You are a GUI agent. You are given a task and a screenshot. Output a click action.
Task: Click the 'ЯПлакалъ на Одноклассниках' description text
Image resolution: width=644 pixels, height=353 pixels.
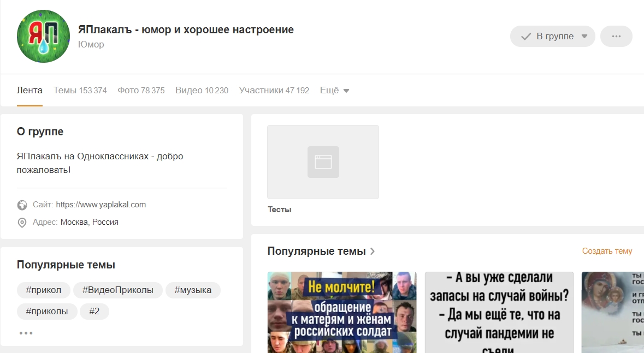[x=100, y=163]
